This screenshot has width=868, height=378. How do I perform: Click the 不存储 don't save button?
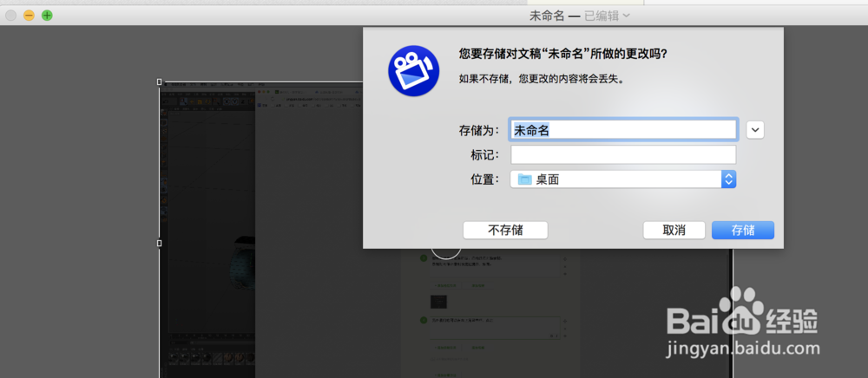pyautogui.click(x=505, y=231)
